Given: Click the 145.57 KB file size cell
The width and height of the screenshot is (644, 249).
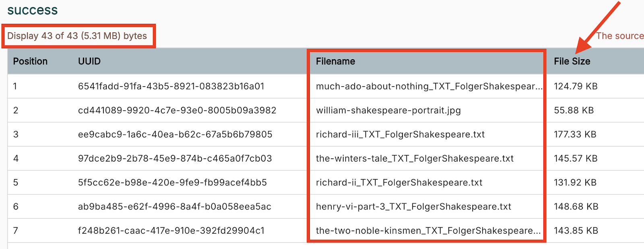Looking at the screenshot, I should click(x=576, y=158).
